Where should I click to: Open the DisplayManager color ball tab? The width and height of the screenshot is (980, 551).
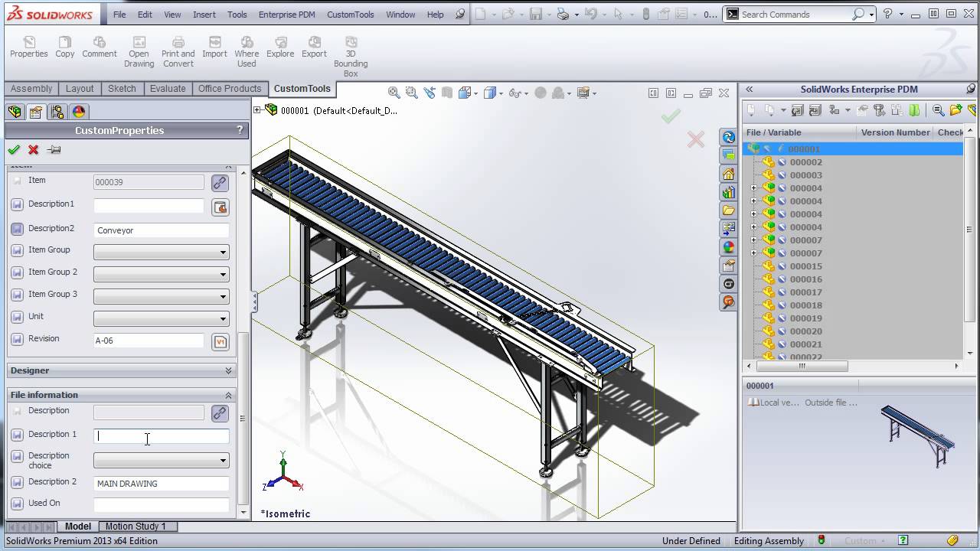click(x=79, y=112)
